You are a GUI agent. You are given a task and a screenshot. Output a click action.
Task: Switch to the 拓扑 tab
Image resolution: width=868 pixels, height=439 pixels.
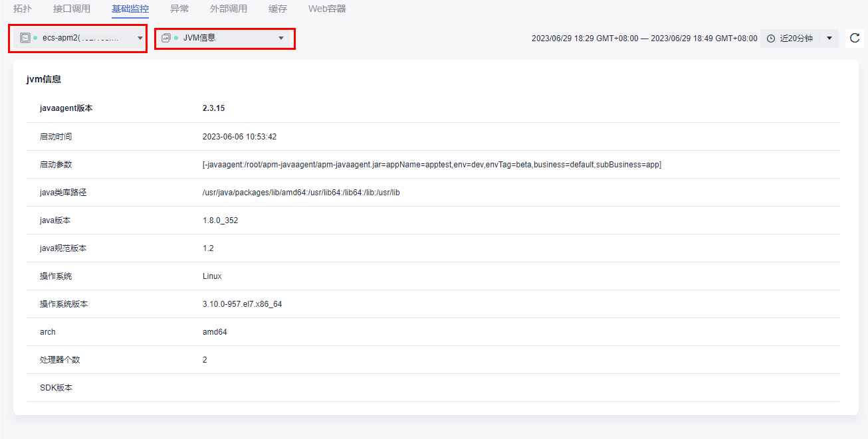coord(23,9)
